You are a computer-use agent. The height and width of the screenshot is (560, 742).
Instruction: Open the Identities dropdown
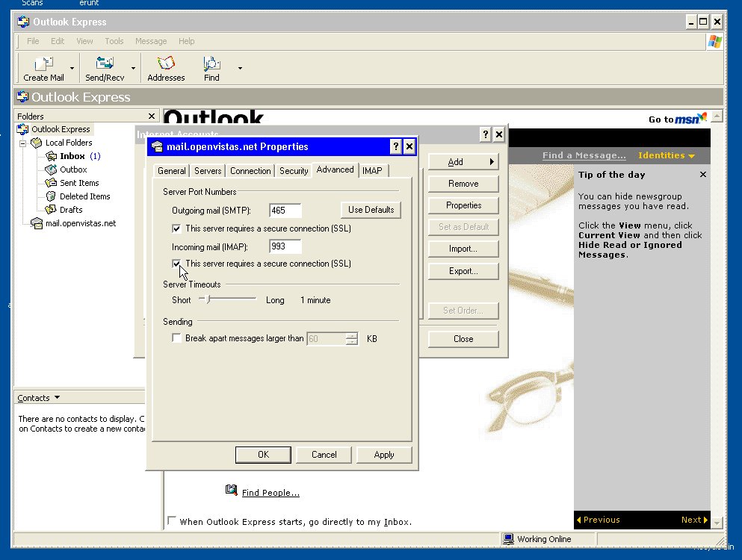point(667,155)
